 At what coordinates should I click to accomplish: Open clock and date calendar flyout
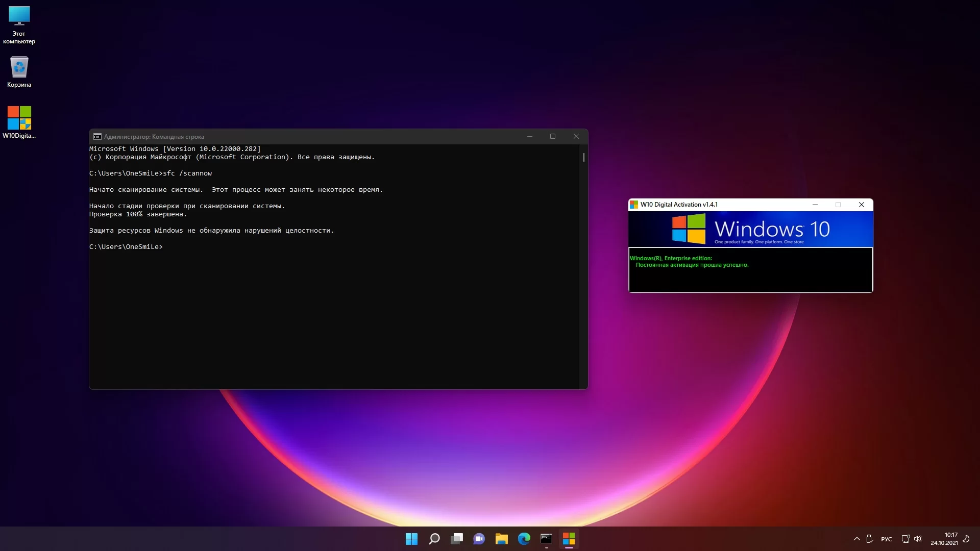[944, 539]
